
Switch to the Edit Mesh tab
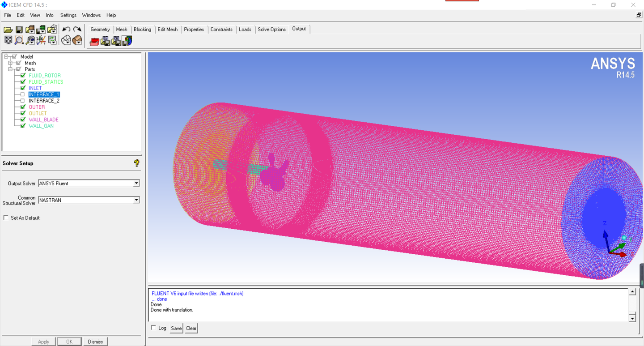(167, 30)
